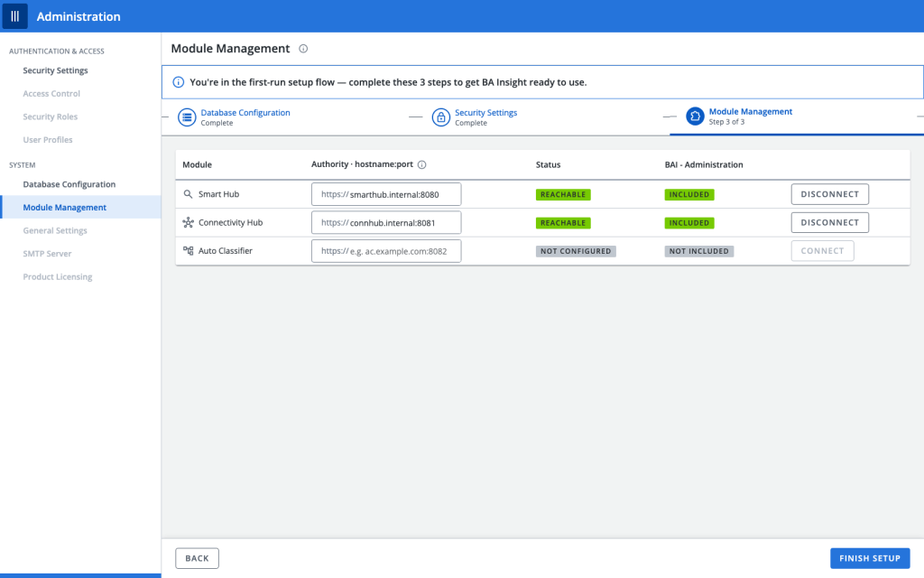Screen dimensions: 924x578
Task: Open Access Control in the sidebar
Action: (x=51, y=93)
